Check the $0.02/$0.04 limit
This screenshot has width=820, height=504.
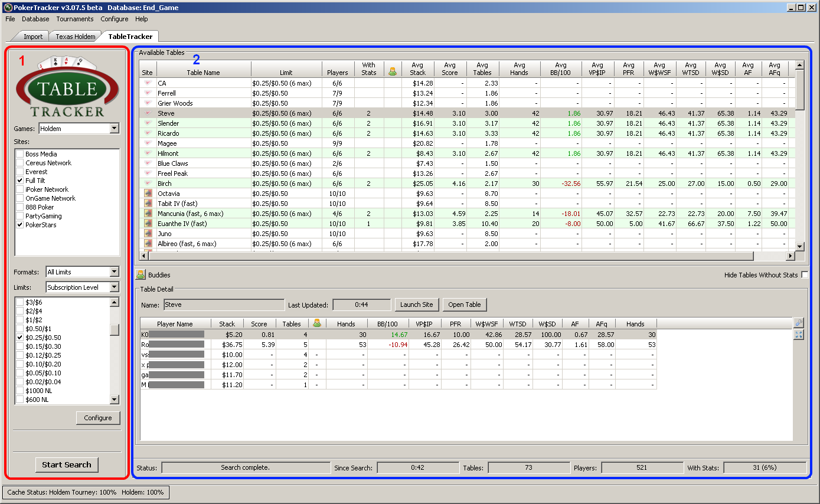pos(20,382)
